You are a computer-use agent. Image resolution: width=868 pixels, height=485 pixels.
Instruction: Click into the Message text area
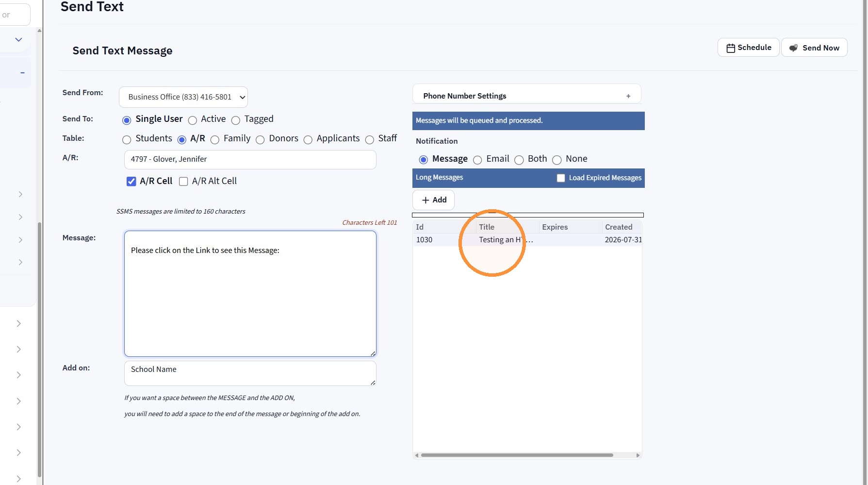(x=250, y=293)
